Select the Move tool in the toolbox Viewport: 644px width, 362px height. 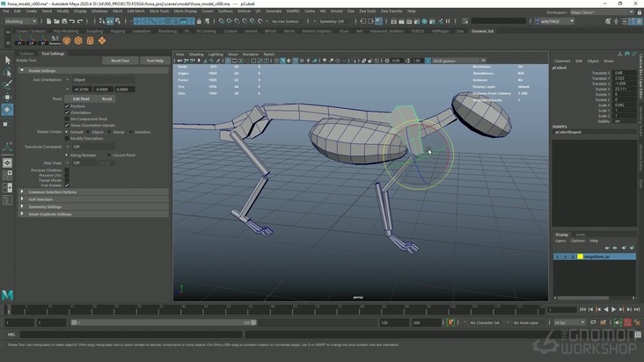(7, 98)
